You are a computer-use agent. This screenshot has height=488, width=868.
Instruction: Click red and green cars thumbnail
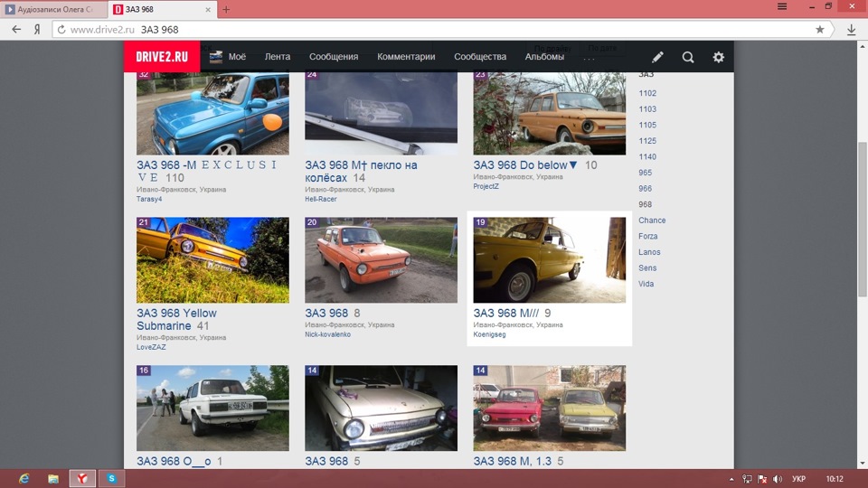pos(549,408)
